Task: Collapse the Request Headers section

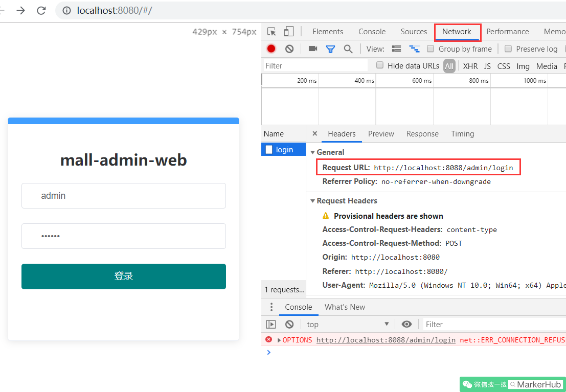Action: click(313, 201)
